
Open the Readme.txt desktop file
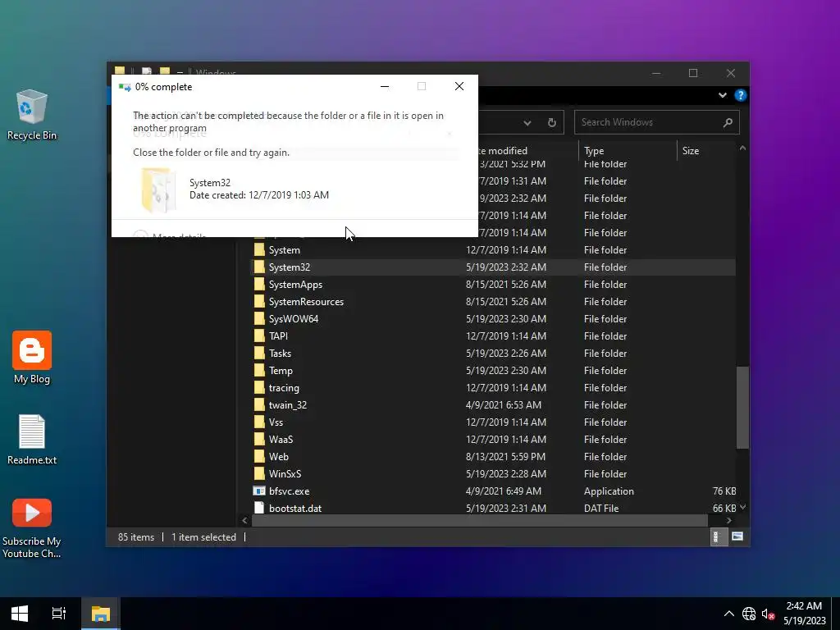tap(32, 440)
